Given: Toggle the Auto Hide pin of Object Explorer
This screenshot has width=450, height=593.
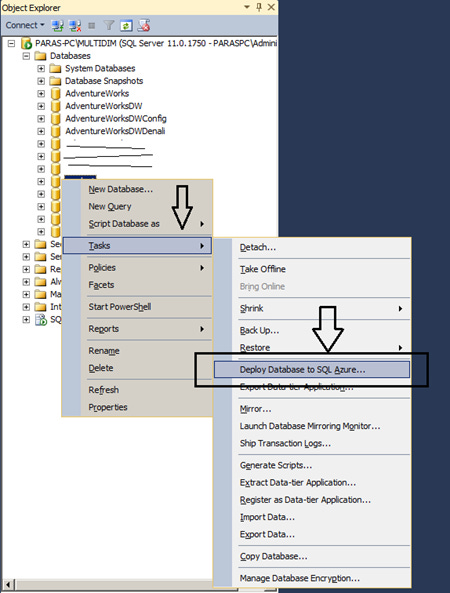Looking at the screenshot, I should (259, 7).
